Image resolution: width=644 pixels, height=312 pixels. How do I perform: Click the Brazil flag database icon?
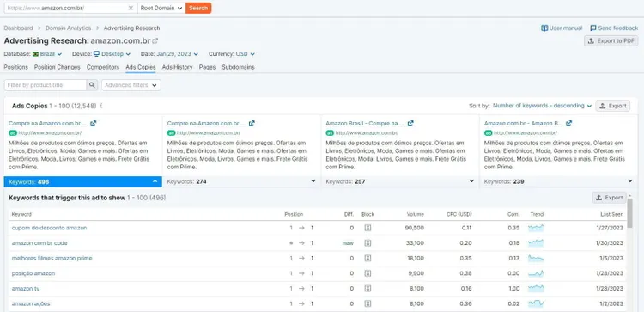(x=35, y=54)
